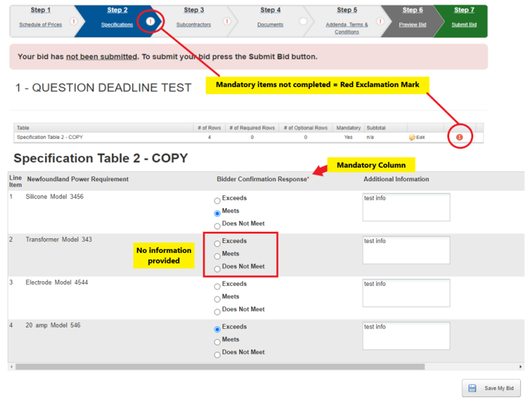Image resolution: width=532 pixels, height=403 pixels.
Task: Open Step 5 tab
Action: 347,10
